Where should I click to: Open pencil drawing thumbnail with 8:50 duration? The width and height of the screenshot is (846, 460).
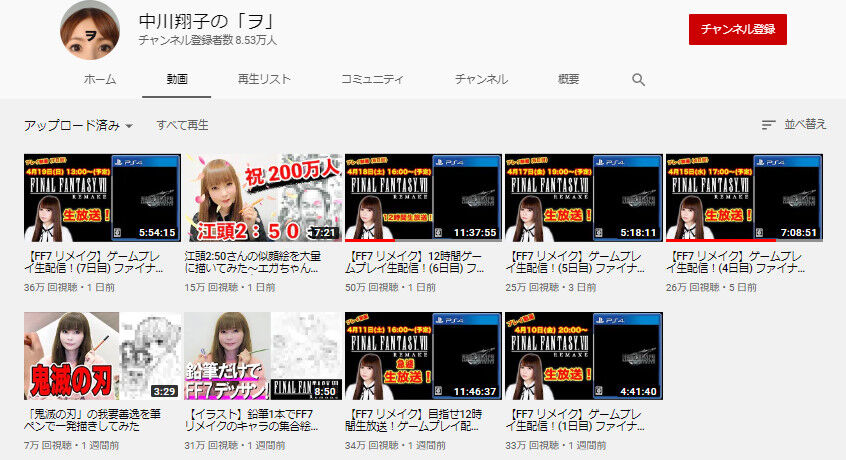(x=263, y=356)
